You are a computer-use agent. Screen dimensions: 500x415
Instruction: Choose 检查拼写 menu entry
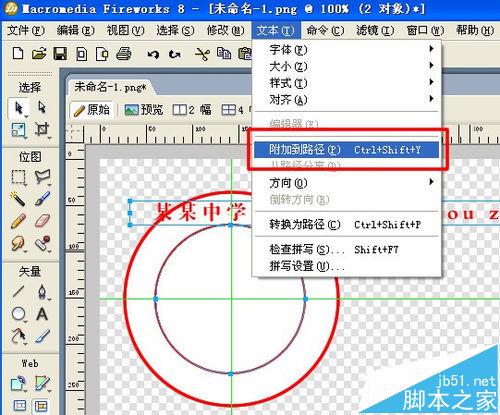347,249
